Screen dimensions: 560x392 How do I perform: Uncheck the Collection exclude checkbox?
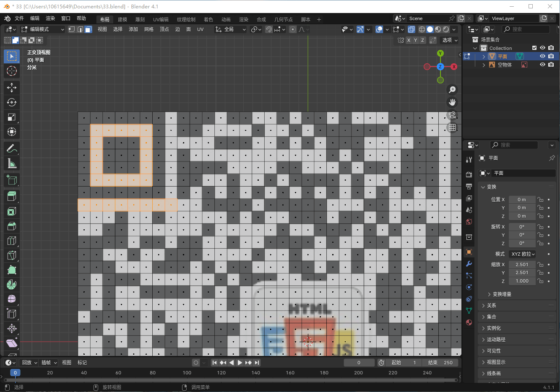point(534,48)
